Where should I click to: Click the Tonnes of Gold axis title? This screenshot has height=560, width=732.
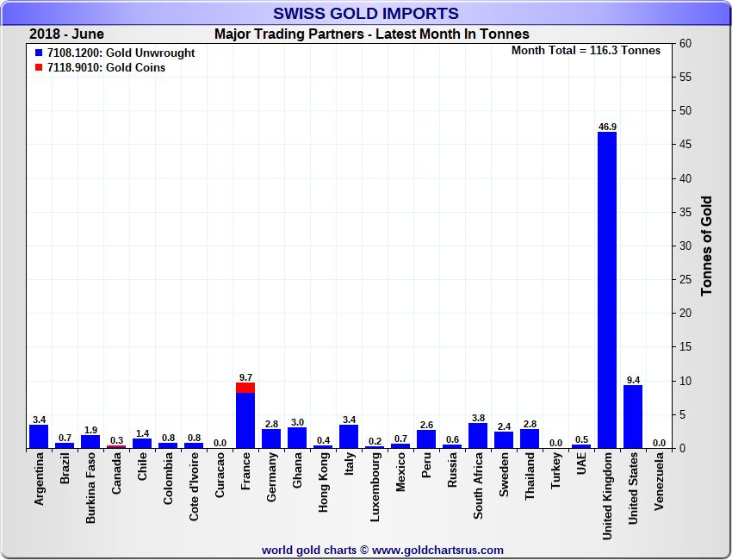(707, 246)
